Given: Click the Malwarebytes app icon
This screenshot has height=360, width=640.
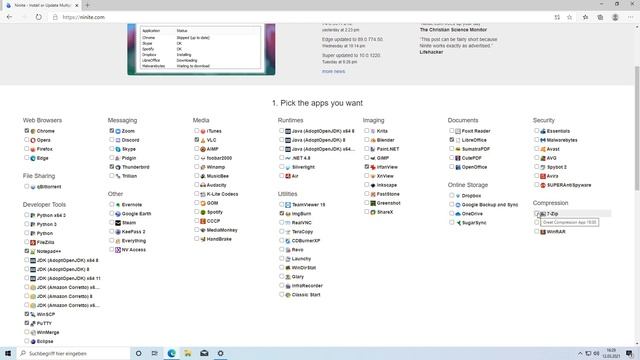Looking at the screenshot, I should pos(543,140).
